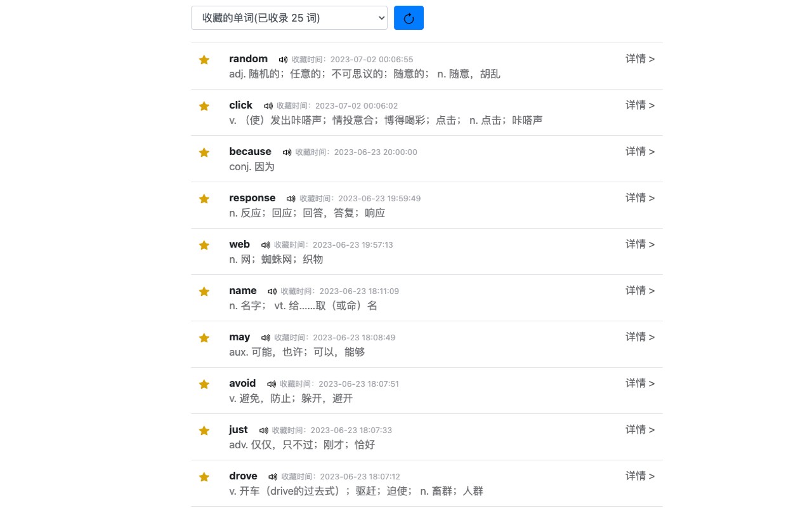This screenshot has width=812, height=508.
Task: Open 详情 for response
Action: click(640, 197)
